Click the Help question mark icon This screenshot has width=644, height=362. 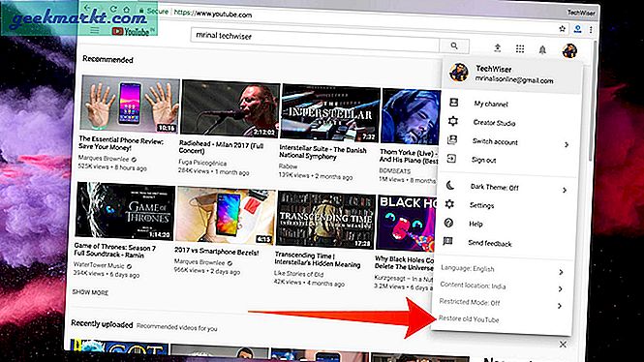pos(448,223)
